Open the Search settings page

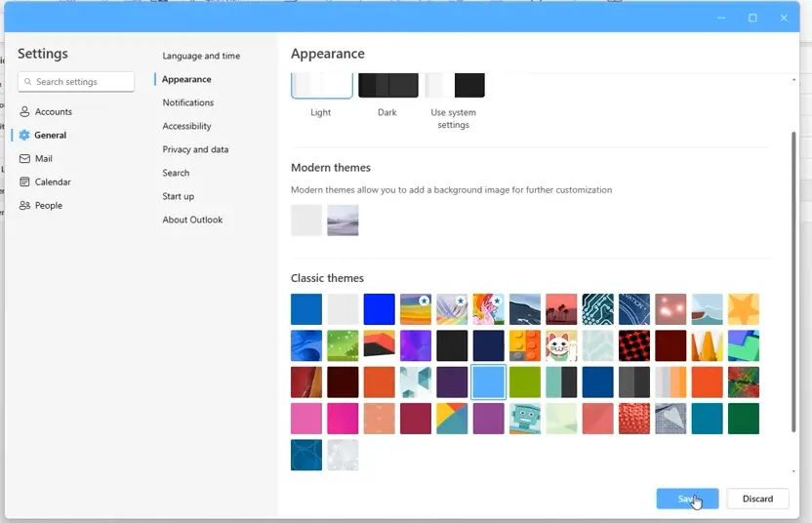[x=176, y=173]
